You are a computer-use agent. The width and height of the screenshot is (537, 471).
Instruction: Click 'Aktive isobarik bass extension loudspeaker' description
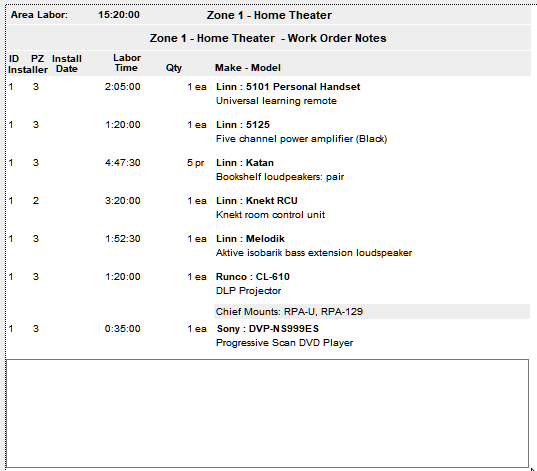pos(314,253)
